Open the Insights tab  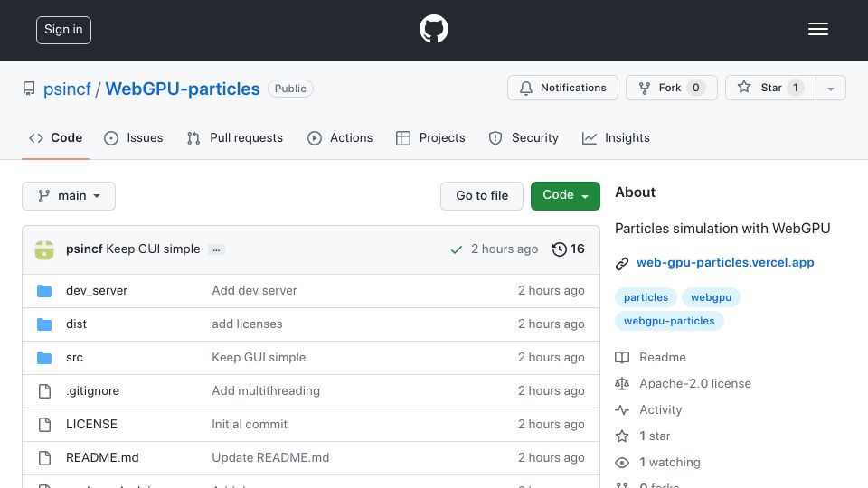point(616,137)
